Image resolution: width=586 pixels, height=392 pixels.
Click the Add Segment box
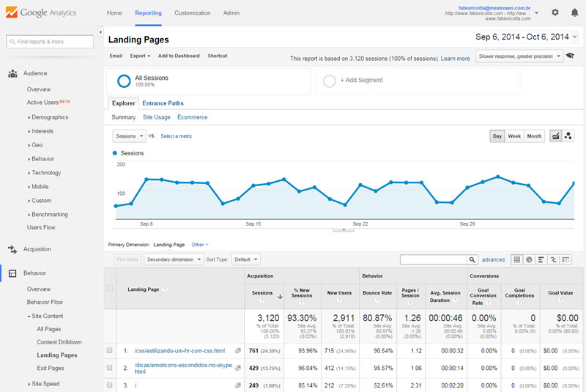[418, 81]
